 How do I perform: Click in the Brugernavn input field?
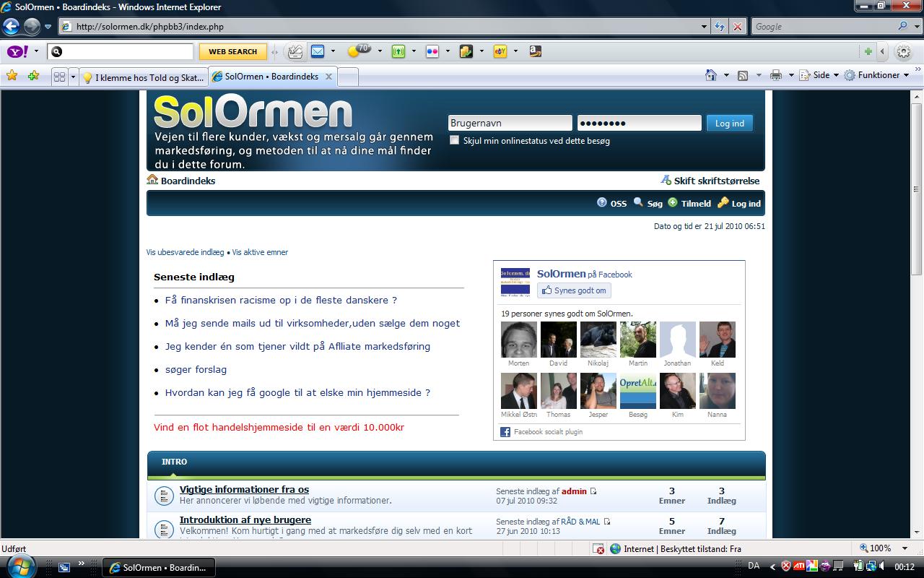coord(510,124)
